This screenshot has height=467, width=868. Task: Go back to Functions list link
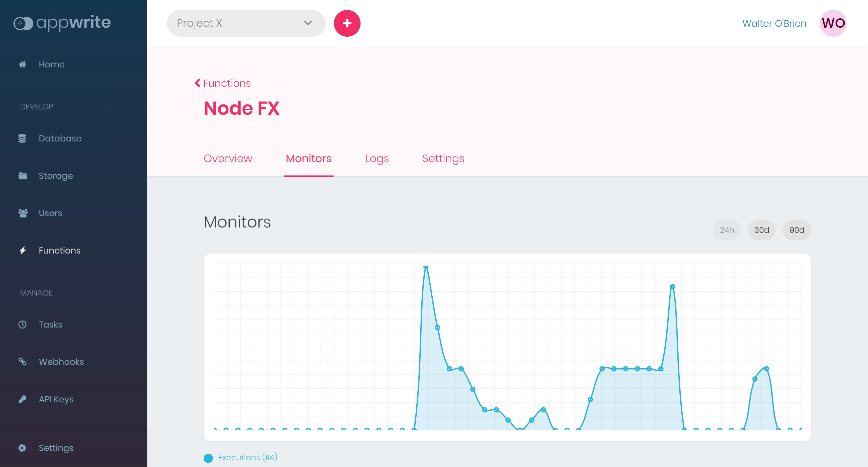(227, 83)
